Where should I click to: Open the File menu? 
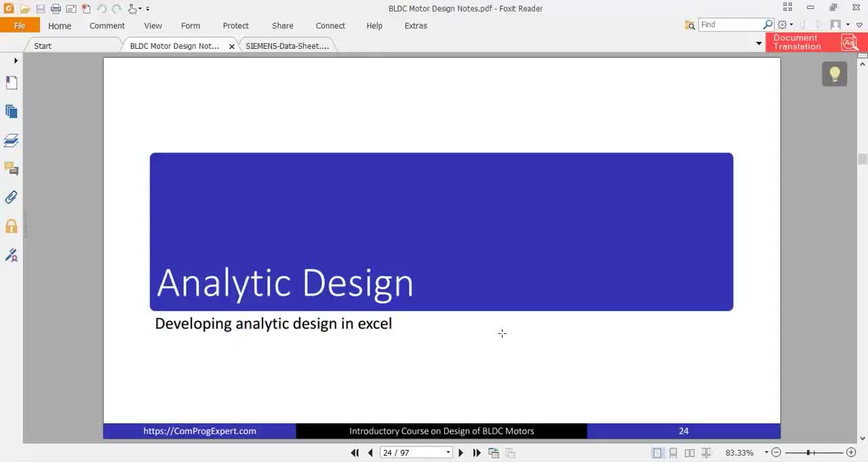(x=20, y=26)
